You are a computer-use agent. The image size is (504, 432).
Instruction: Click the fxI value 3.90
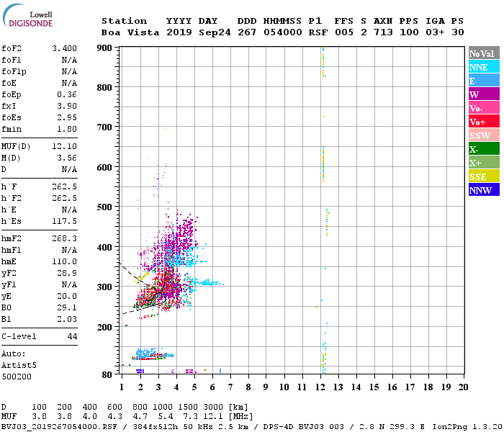[67, 106]
